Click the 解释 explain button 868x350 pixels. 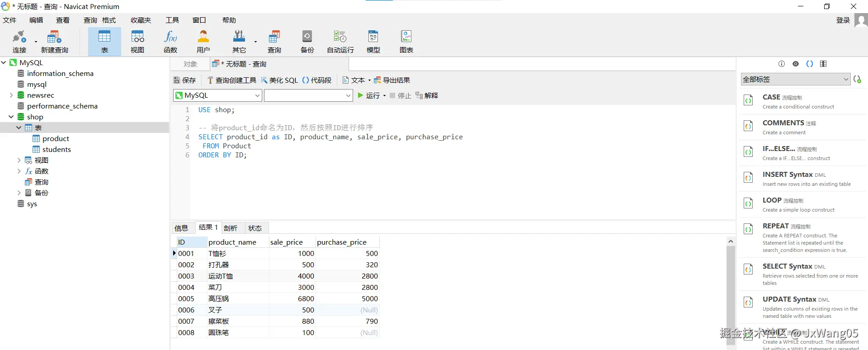pyautogui.click(x=427, y=95)
